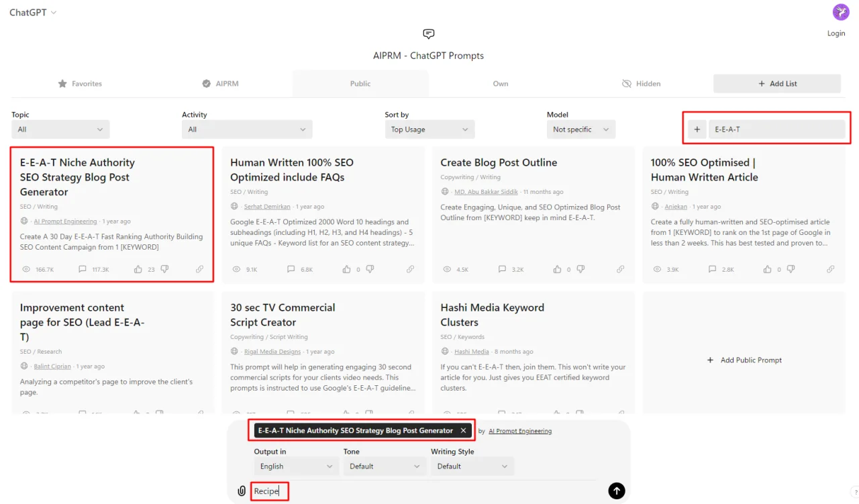The width and height of the screenshot is (859, 504).
Task: Click the MD. Abu Bakkar Siddik author link
Action: [486, 192]
